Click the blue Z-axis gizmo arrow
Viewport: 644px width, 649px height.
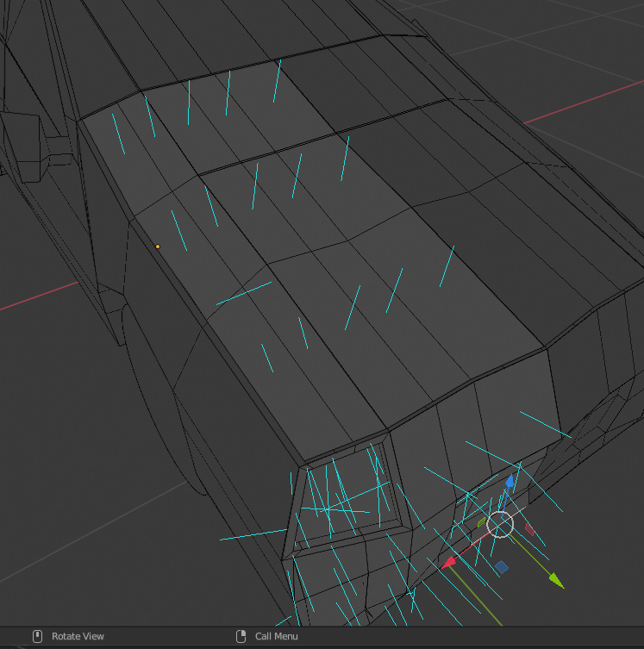click(x=510, y=481)
